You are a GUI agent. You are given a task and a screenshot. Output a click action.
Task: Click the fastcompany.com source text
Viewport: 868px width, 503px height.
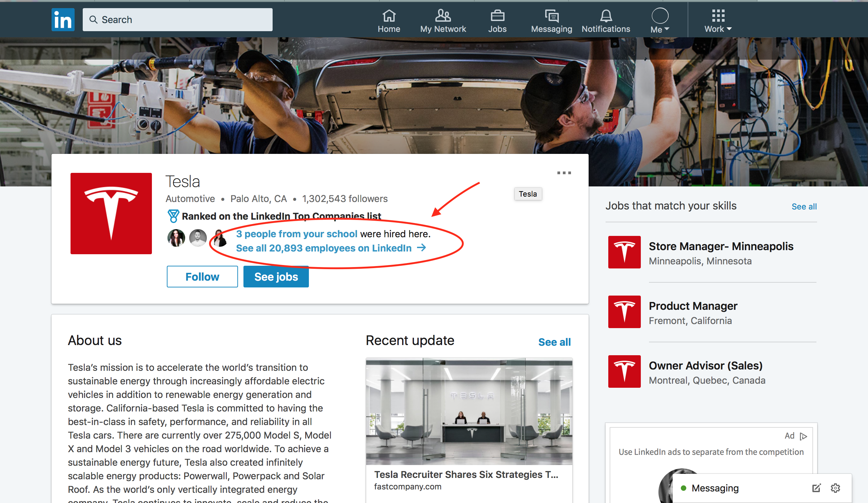tap(408, 486)
